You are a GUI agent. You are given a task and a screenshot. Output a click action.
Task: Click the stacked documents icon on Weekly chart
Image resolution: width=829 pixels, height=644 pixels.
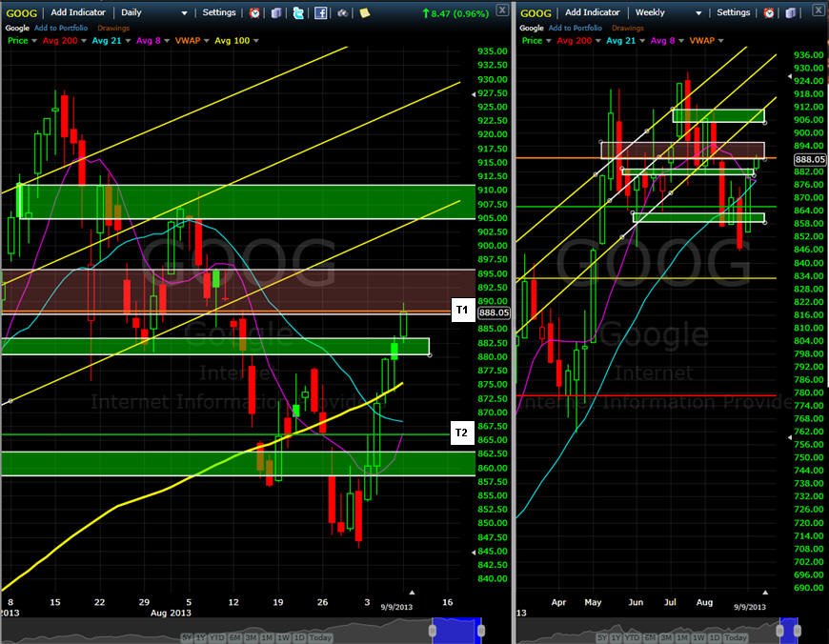point(790,12)
